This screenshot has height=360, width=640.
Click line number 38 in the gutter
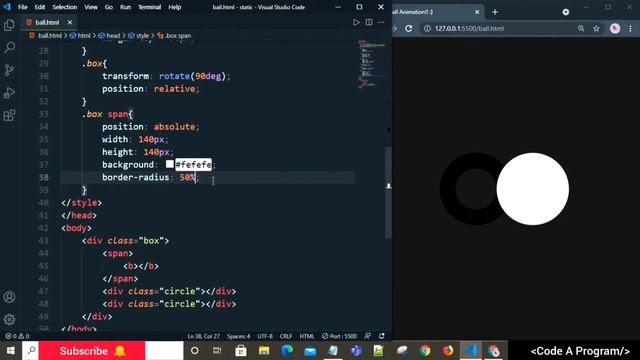click(x=43, y=177)
